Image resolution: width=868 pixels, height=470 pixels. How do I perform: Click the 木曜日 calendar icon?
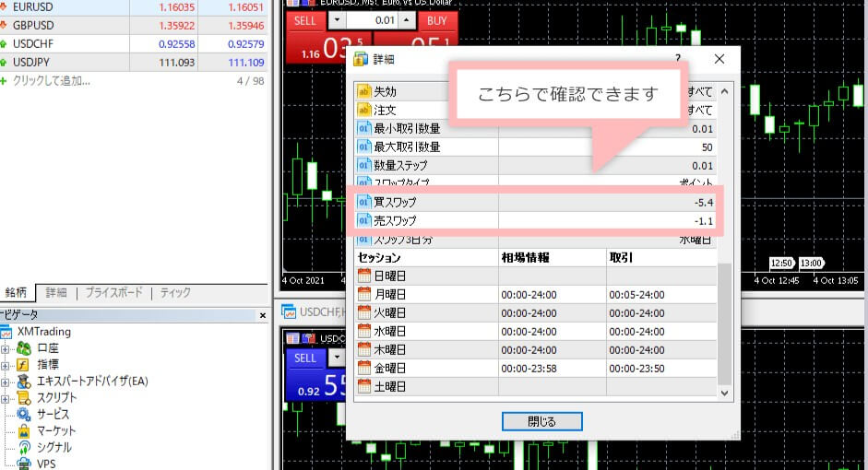[363, 349]
